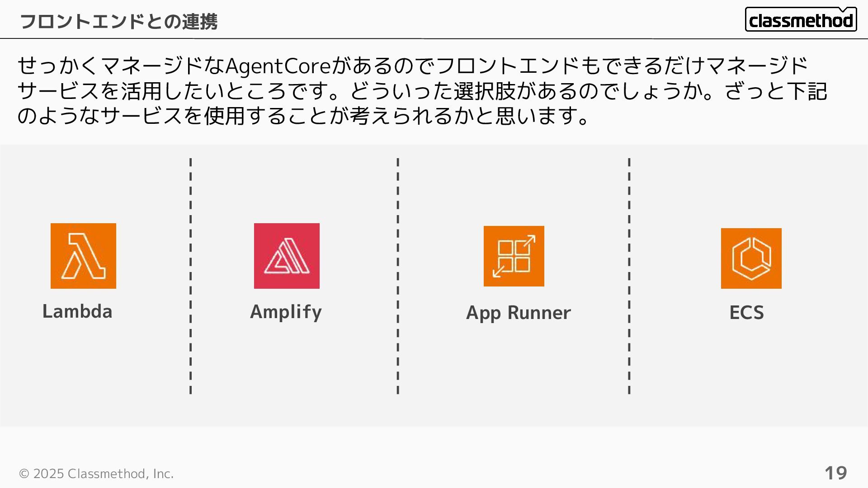The image size is (868, 488).
Task: Click the AgentCore word in body text
Action: coord(278,66)
